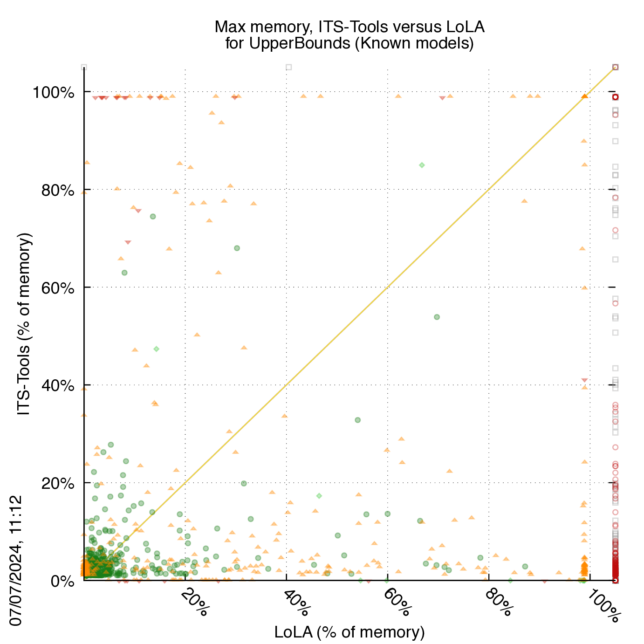The height and width of the screenshot is (644, 644).
Task: Click the green diamond point near 85% ITS-Tools
Action: pos(422,165)
